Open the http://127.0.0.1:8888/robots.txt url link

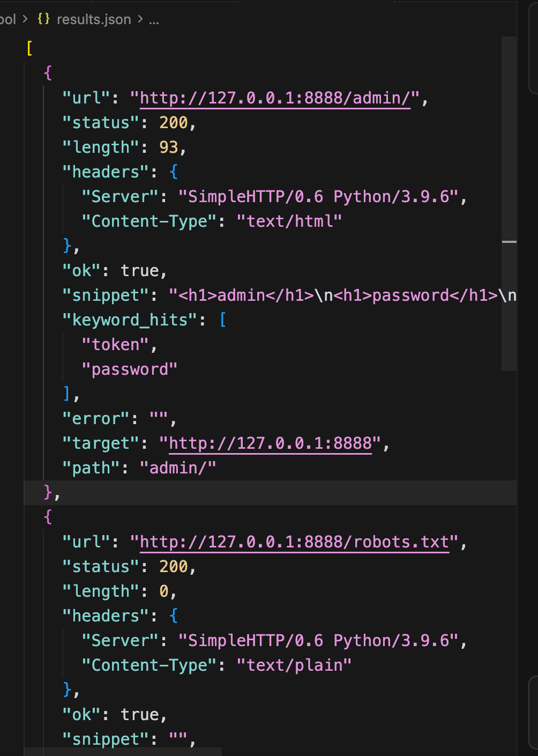click(295, 542)
